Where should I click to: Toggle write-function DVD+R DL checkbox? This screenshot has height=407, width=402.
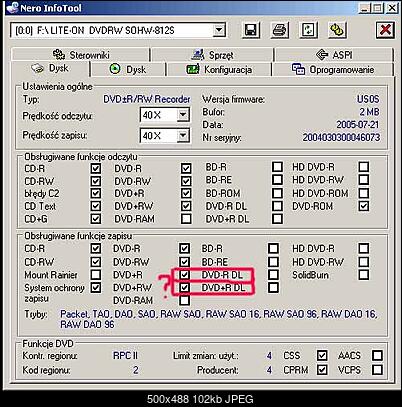coord(273,287)
